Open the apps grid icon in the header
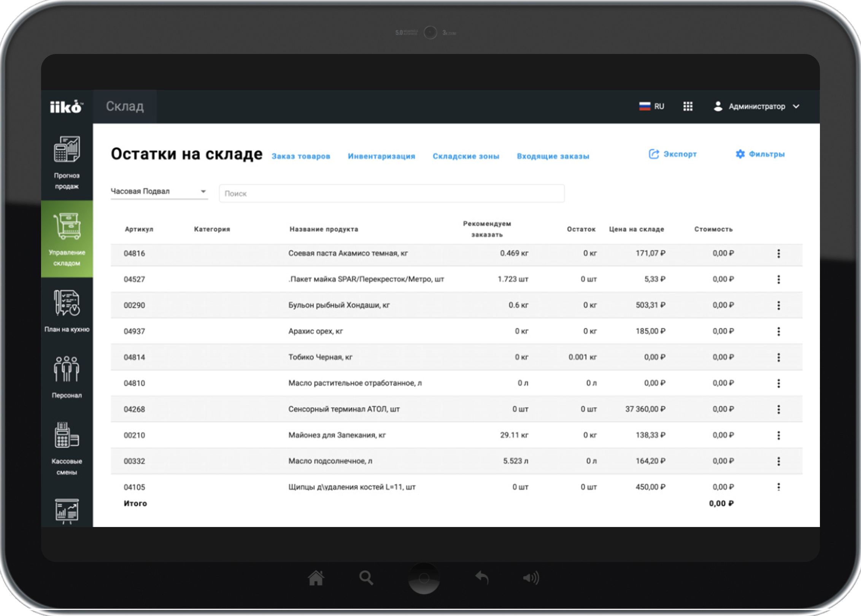This screenshot has width=861, height=616. 688,106
